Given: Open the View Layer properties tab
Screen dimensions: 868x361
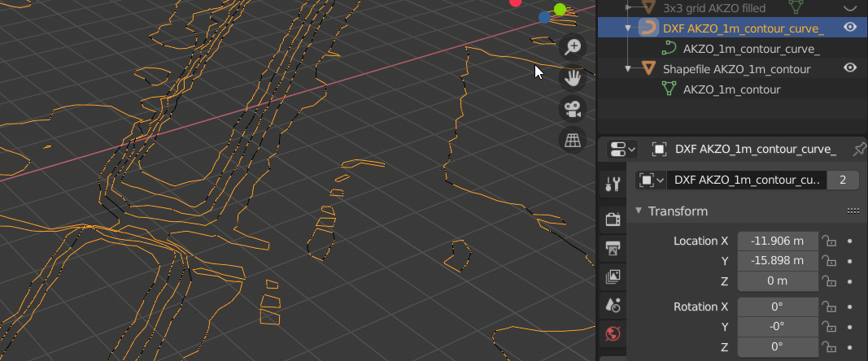Looking at the screenshot, I should [x=613, y=276].
